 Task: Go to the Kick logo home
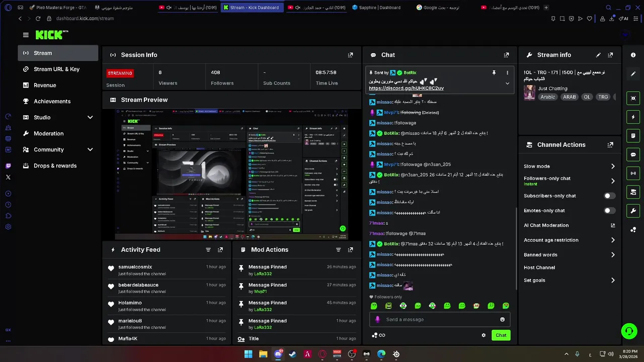51,35
